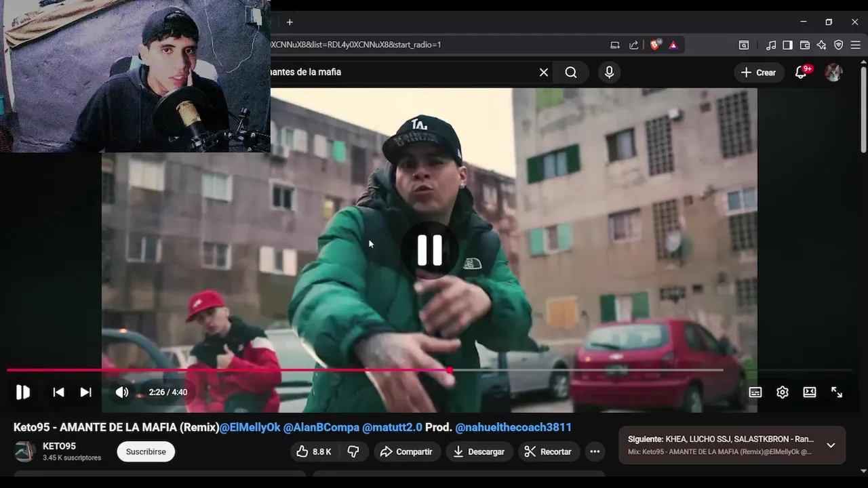The height and width of the screenshot is (488, 868).
Task: Click the page vertical scrollbar
Action: tap(863, 108)
